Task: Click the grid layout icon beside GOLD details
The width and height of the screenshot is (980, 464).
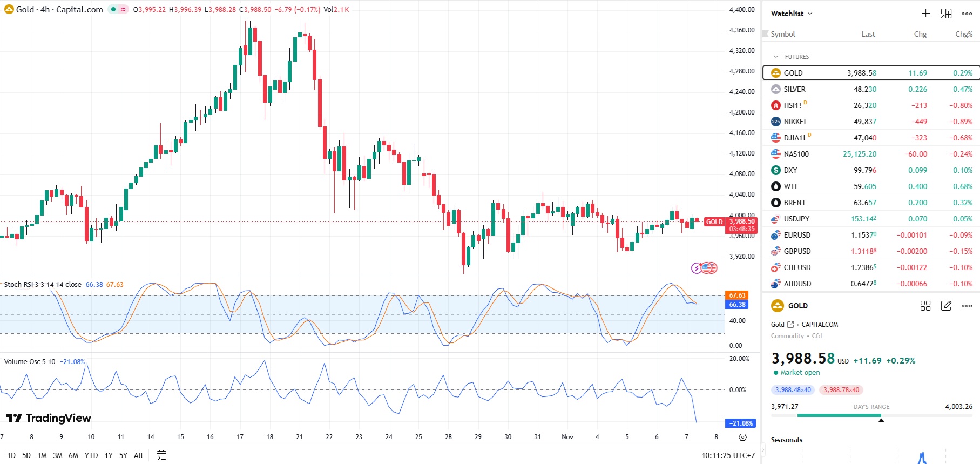Action: 925,306
